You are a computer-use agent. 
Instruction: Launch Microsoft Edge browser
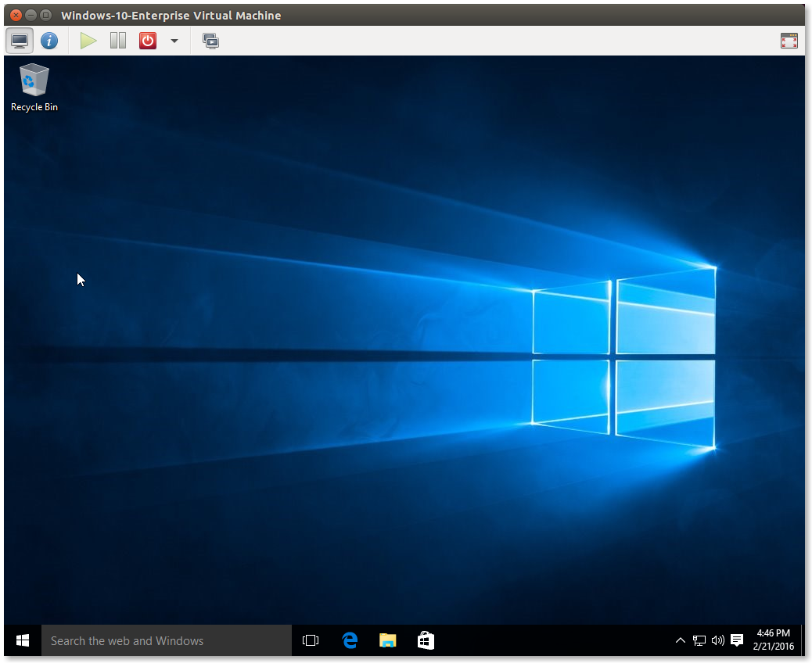pos(350,641)
